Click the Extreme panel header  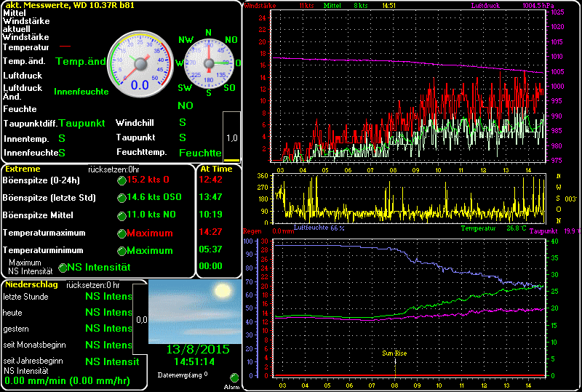coord(23,168)
